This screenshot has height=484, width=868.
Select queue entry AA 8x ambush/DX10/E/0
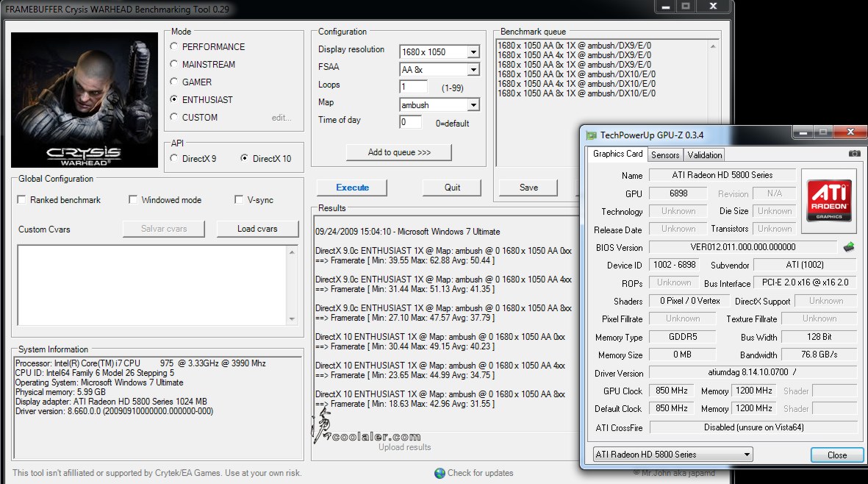coord(576,93)
